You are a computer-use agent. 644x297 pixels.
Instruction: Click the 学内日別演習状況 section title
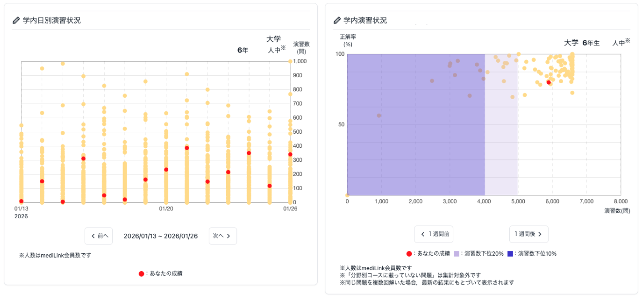(52, 20)
